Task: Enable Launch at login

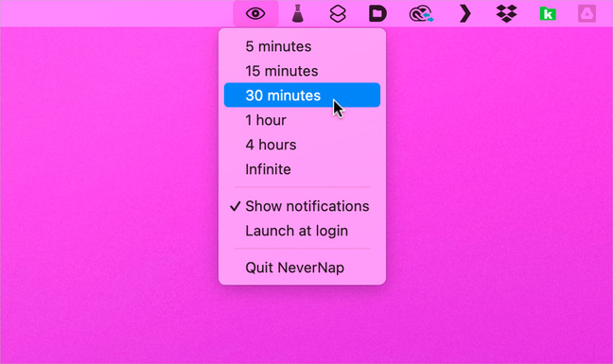Action: pyautogui.click(x=302, y=231)
